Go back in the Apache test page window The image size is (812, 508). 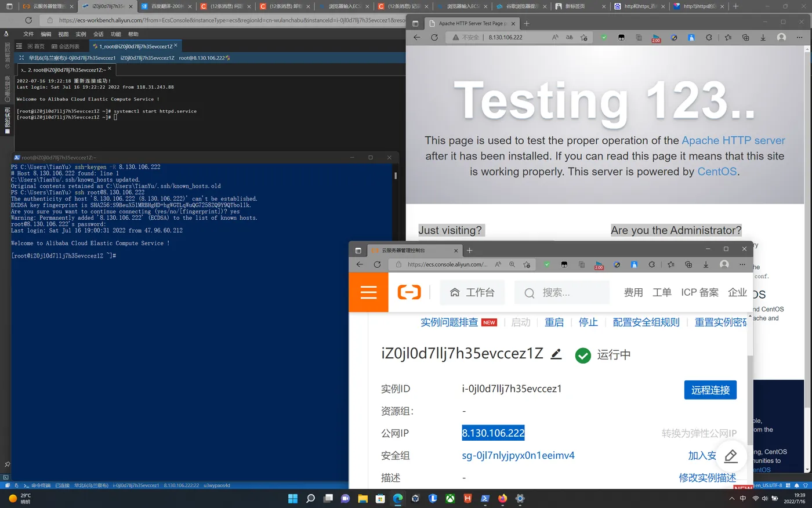tap(416, 37)
